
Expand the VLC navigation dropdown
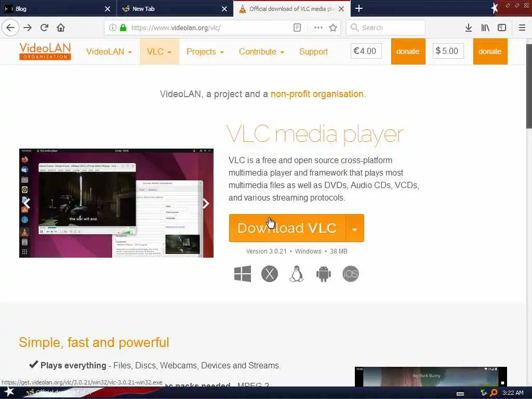(159, 51)
